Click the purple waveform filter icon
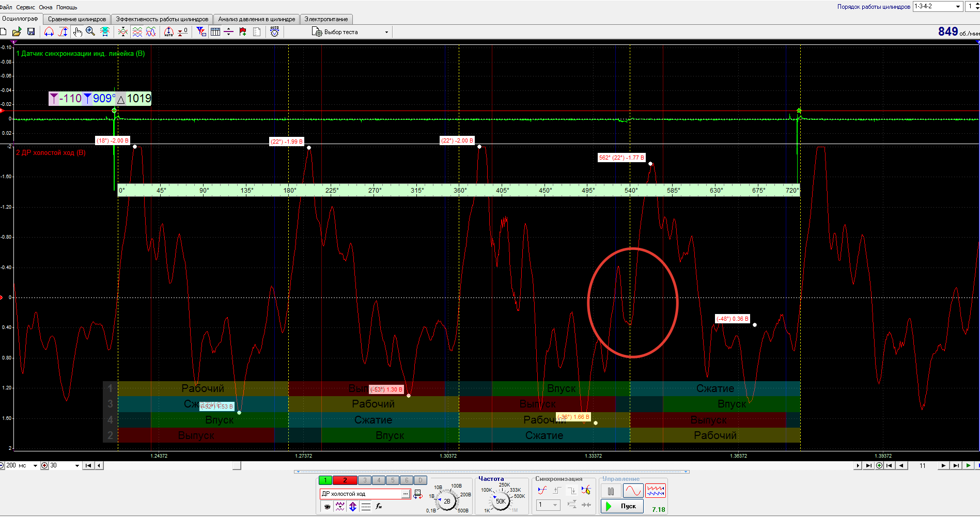 pos(340,507)
